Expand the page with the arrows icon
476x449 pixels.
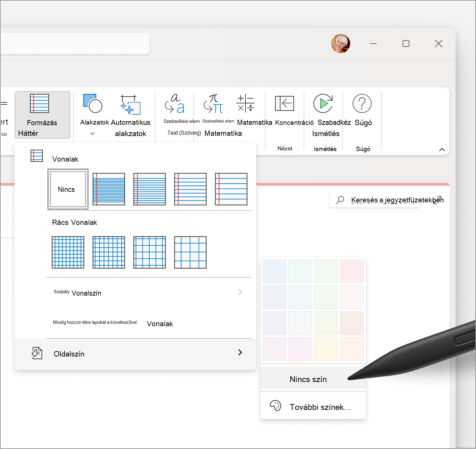[x=437, y=200]
